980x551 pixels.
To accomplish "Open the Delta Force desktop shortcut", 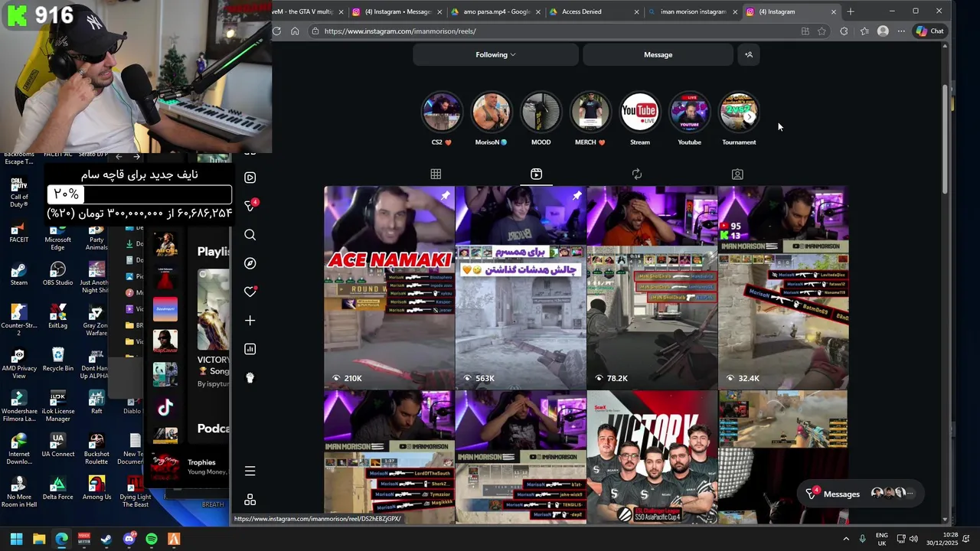I will coord(57,489).
